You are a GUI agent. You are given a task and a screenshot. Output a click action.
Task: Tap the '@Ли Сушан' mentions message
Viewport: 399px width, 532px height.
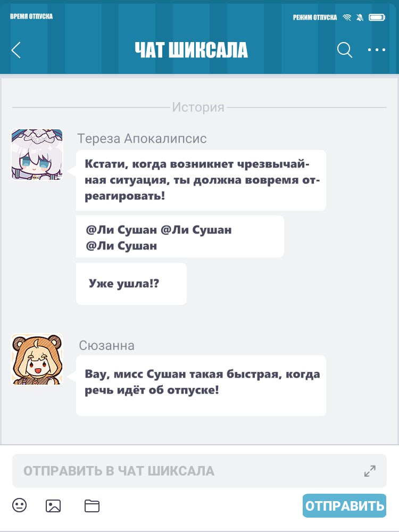[x=180, y=237]
